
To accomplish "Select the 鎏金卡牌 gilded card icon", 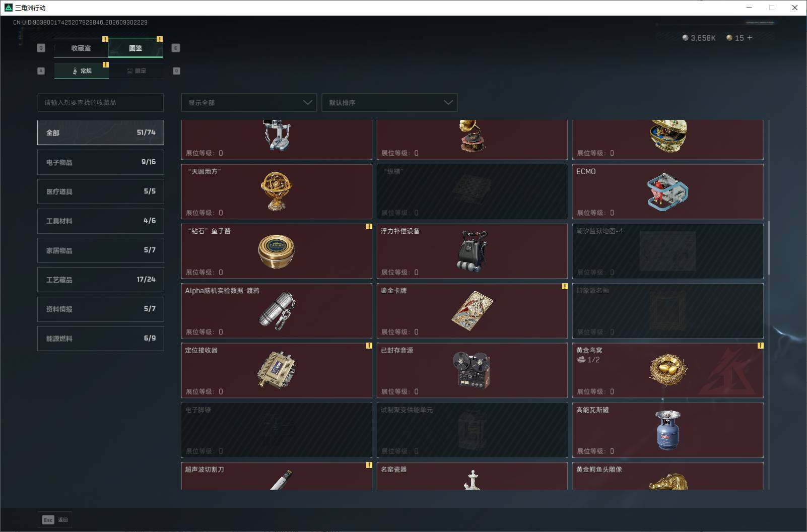I will point(472,311).
